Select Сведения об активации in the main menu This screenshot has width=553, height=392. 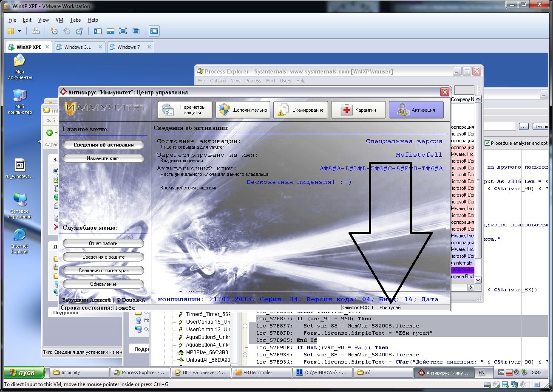[x=103, y=145]
